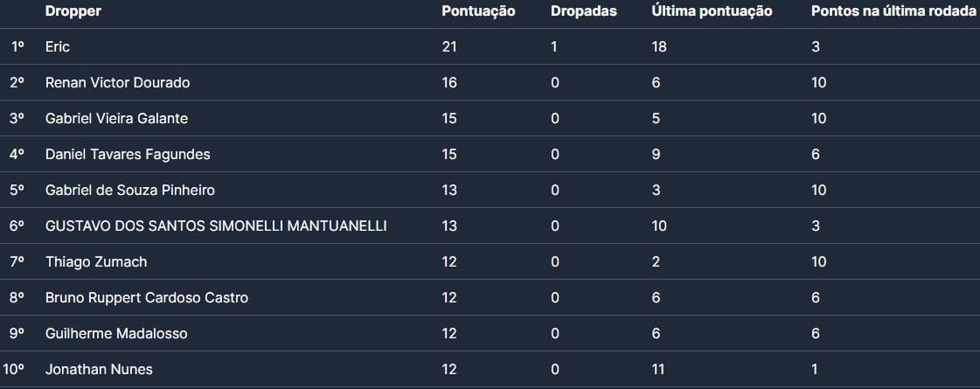Click Eric's Dropadas value 1
The height and width of the screenshot is (389, 980).
[x=554, y=46]
